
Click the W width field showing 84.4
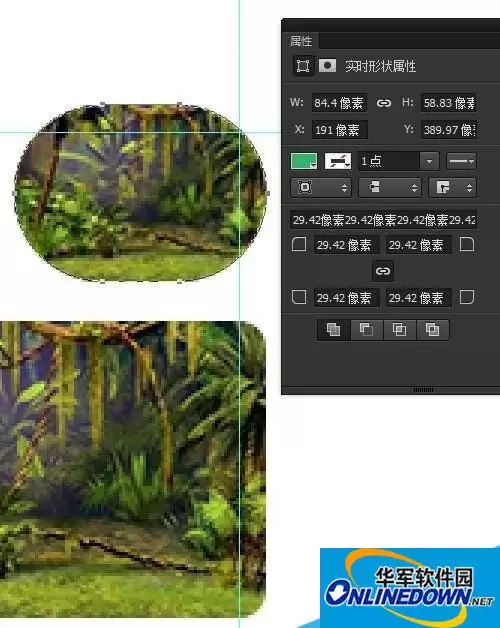[339, 103]
